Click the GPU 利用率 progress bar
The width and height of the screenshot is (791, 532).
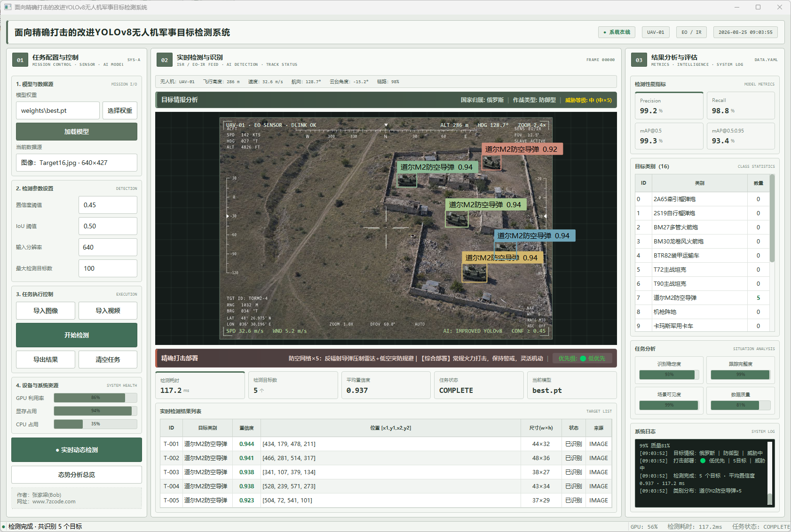[x=95, y=398]
